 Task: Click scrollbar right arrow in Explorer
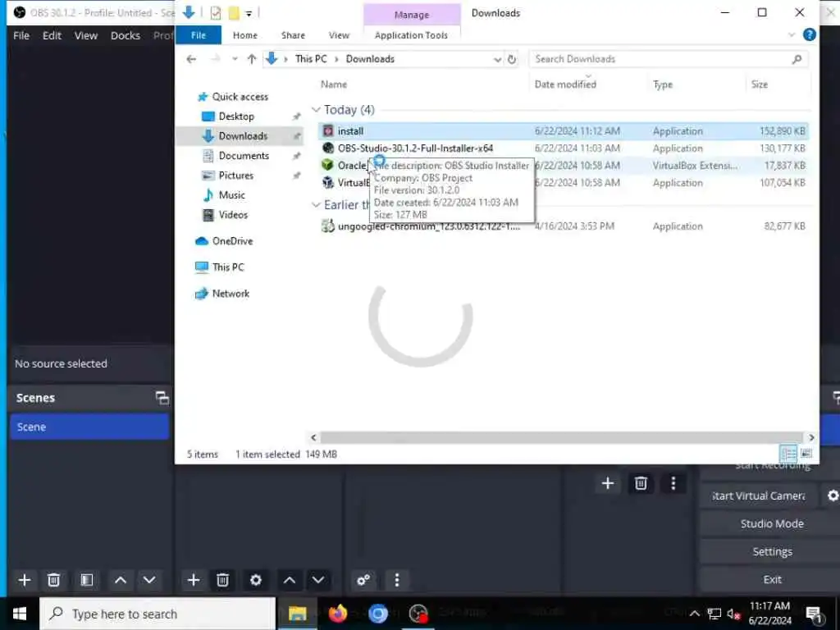[811, 437]
